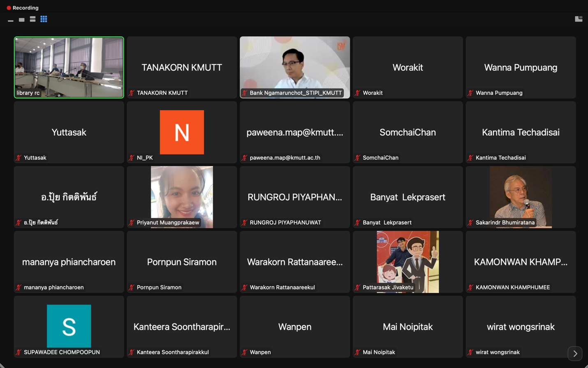Click the Wanna Pumpuang name label
Viewport: 588px width, 368px height.
[x=499, y=93]
